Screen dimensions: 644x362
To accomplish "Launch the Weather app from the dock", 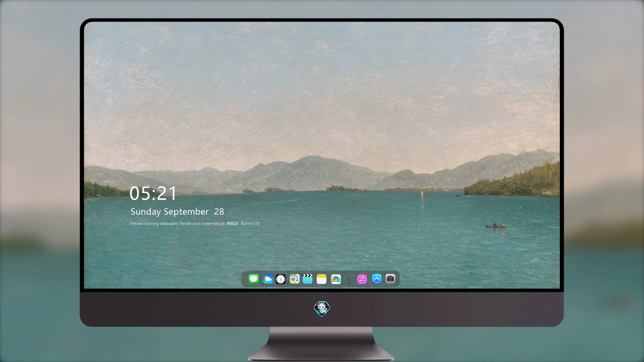I will [x=268, y=279].
